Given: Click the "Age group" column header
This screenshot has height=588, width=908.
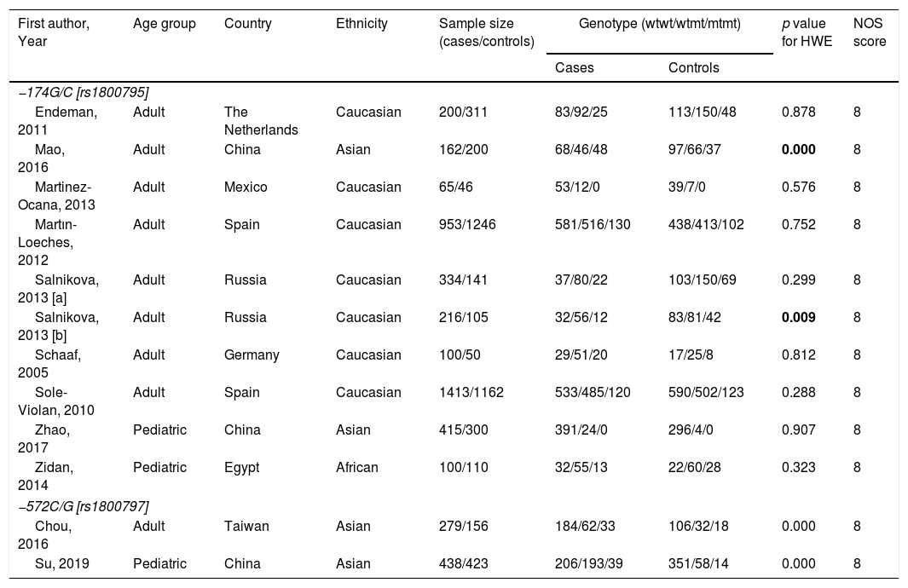Looking at the screenshot, I should pos(165,24).
